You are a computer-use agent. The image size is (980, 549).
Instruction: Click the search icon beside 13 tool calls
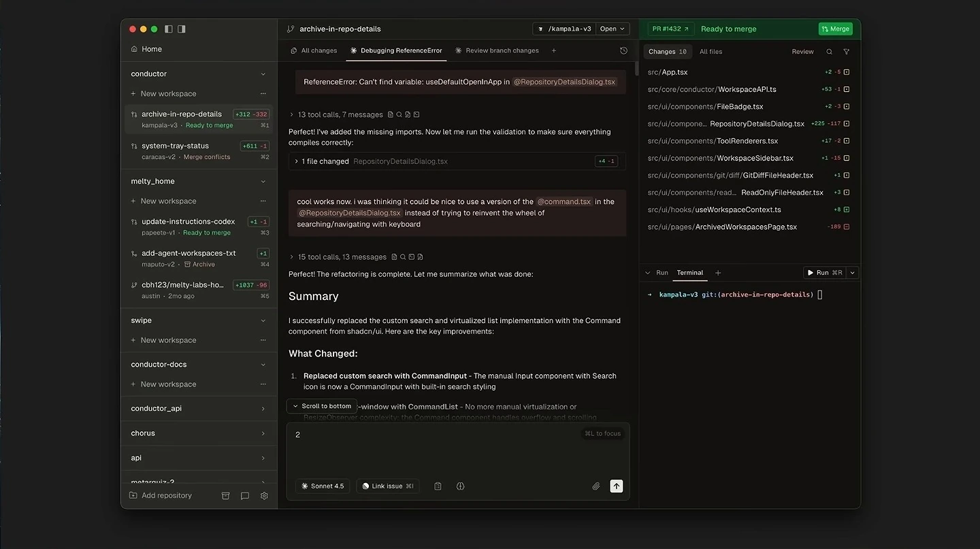click(x=399, y=114)
